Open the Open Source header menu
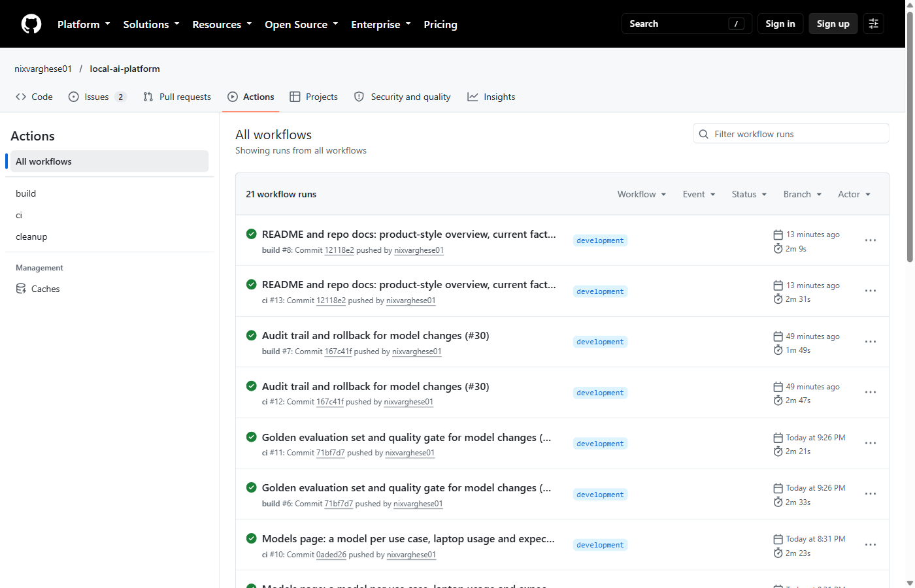The image size is (915, 588). pyautogui.click(x=301, y=24)
